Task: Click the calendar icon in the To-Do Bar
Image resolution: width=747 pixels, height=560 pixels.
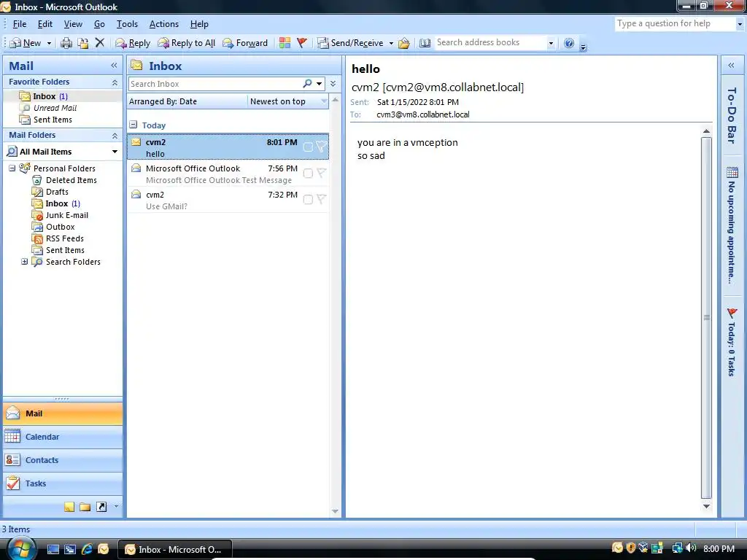Action: (x=732, y=172)
